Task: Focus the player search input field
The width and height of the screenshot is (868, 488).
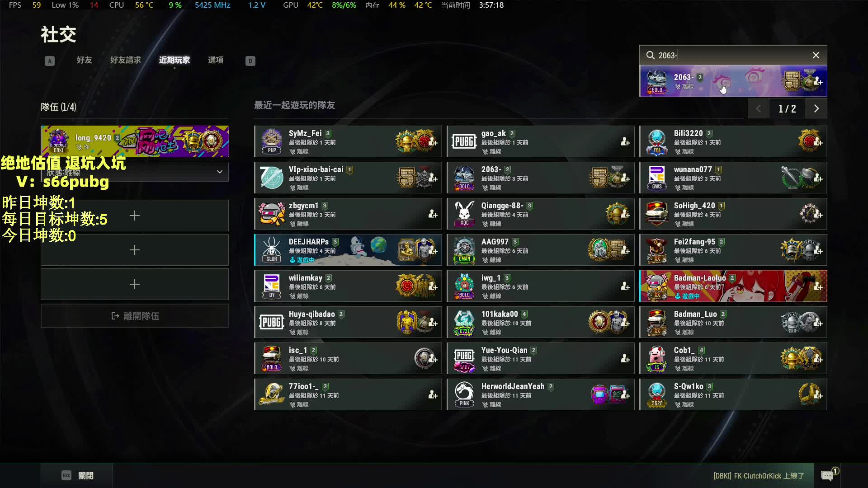Action: click(733, 55)
